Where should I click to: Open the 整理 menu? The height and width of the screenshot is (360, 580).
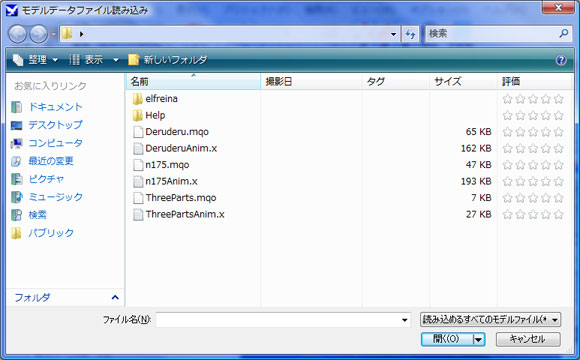click(36, 60)
